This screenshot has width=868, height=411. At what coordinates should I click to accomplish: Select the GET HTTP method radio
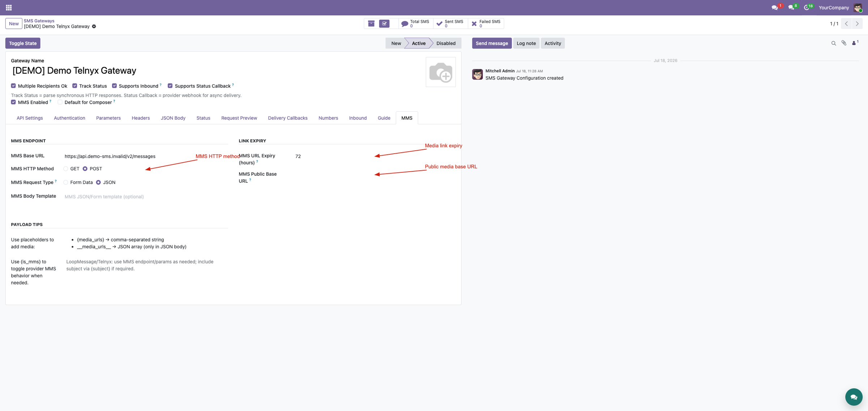(65, 169)
